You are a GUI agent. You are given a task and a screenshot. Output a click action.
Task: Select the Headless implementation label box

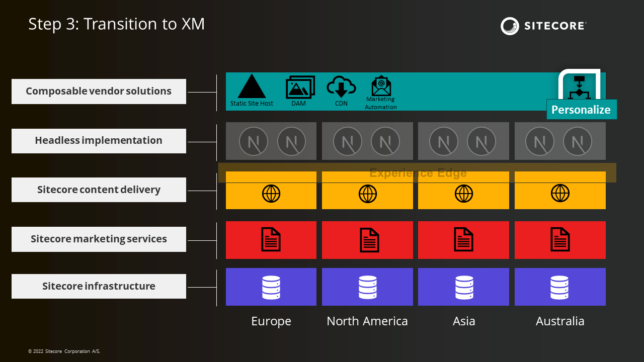click(99, 141)
